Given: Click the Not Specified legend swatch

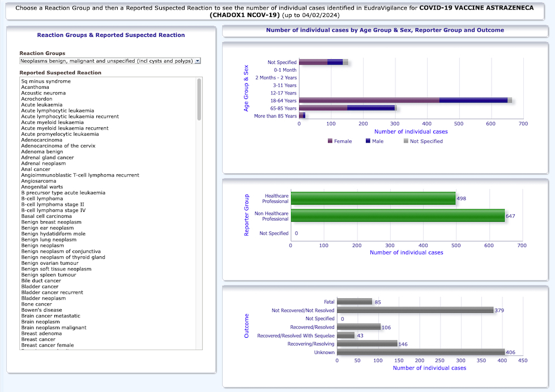Looking at the screenshot, I should coord(405,141).
